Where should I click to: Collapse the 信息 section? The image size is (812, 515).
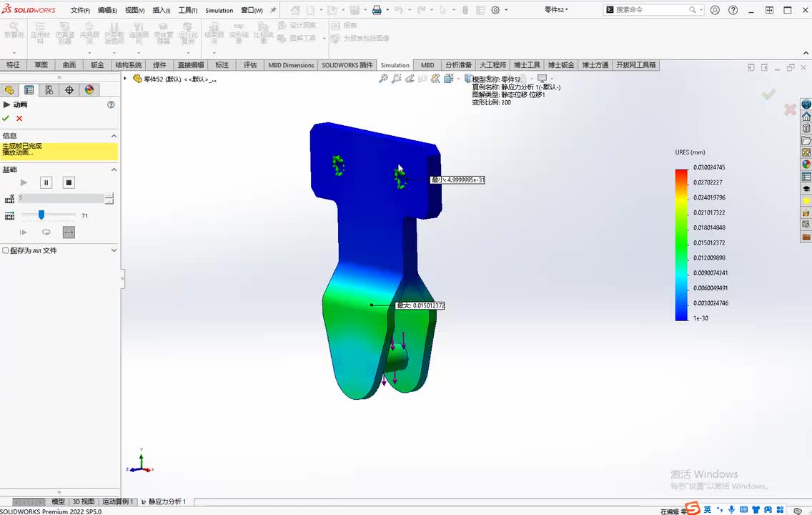tap(114, 136)
